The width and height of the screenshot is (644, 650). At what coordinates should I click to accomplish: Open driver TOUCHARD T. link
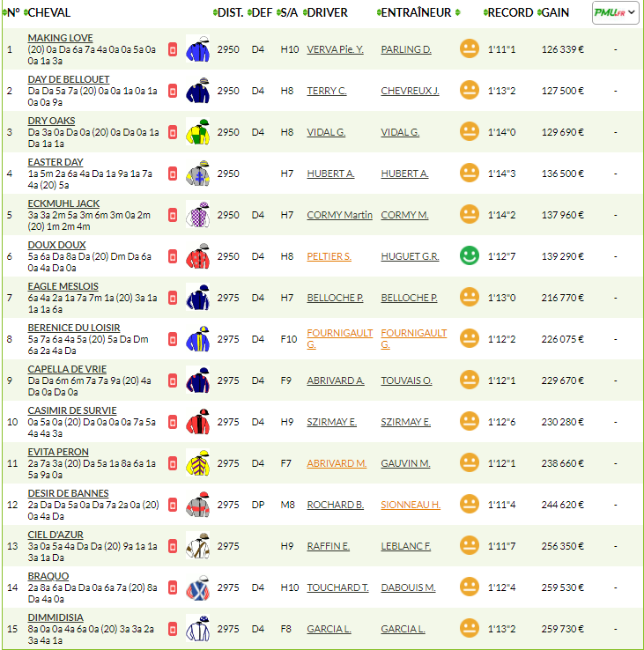click(337, 587)
